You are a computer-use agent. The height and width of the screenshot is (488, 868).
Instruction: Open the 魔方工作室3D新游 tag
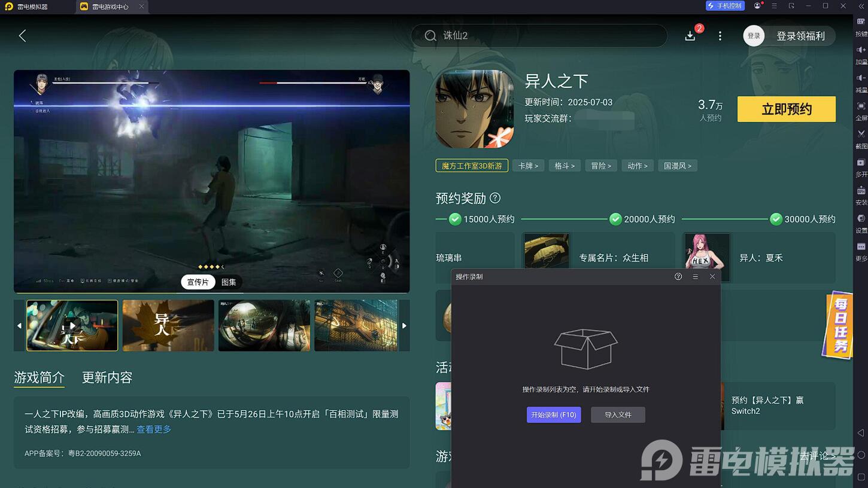point(472,166)
